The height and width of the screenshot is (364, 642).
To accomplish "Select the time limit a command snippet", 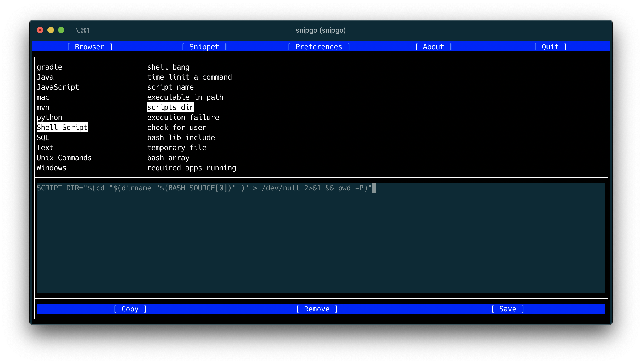I will 189,77.
